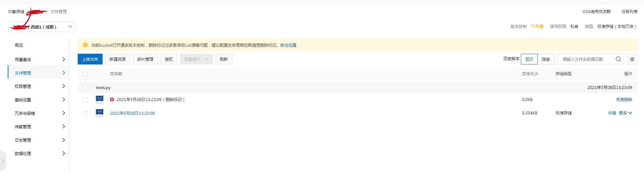Viewport: 644px width, 186px height.
Task: Open the 日志管理 menu item
Action: [23, 140]
